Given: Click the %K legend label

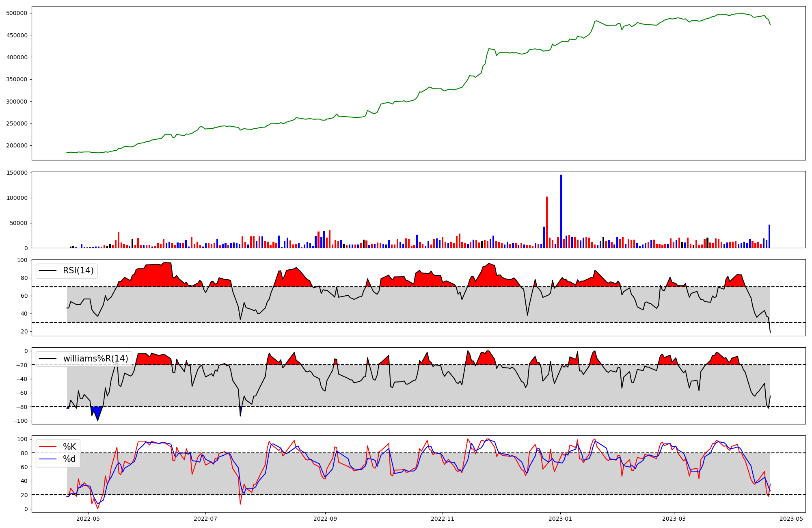Looking at the screenshot, I should (69, 447).
